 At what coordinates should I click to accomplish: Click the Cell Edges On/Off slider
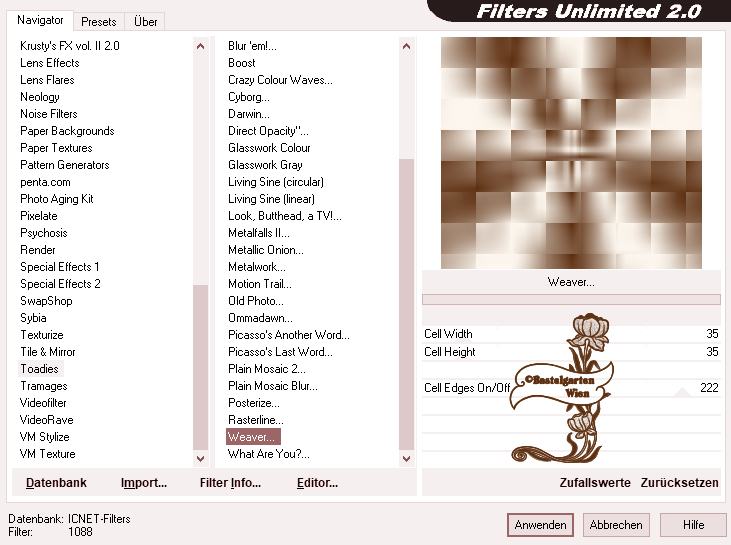[x=571, y=388]
